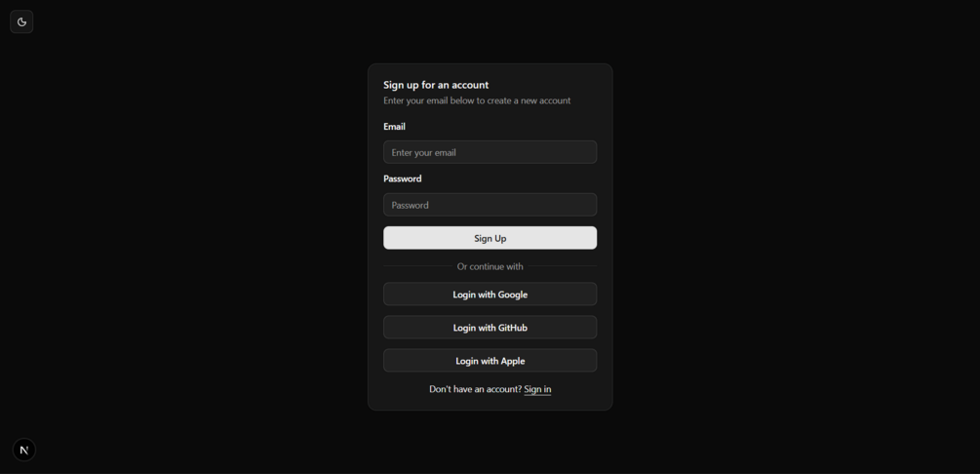Select the 'Sign up for an account' heading
Screen dimensions: 980x474
(436, 85)
